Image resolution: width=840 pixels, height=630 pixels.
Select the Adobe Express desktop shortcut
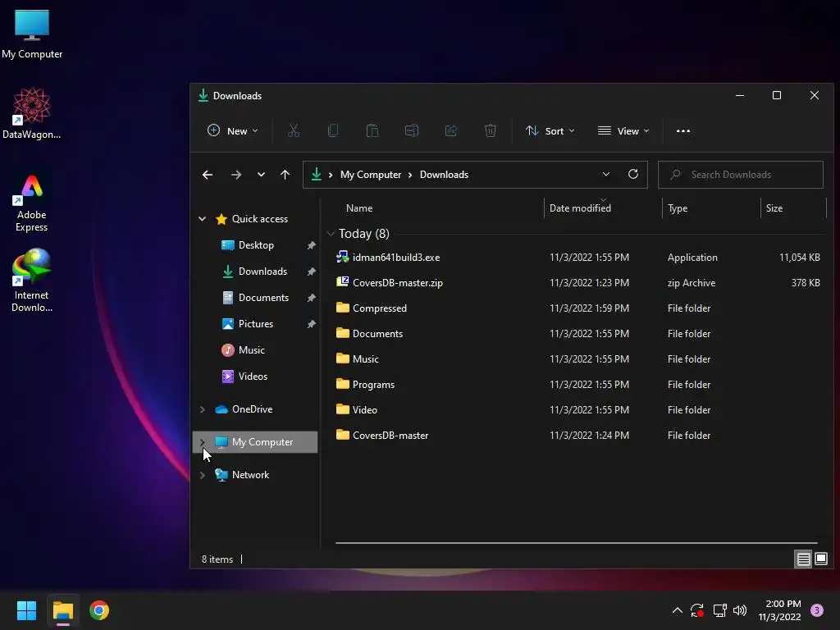(x=32, y=203)
